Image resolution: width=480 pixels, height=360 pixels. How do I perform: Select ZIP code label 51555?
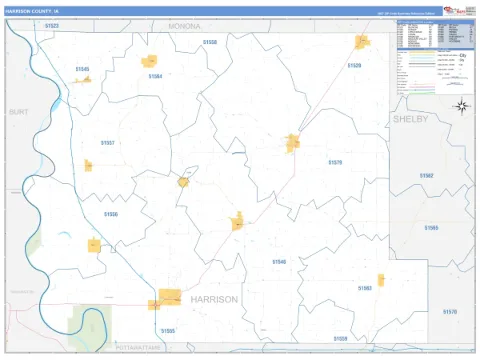(x=168, y=331)
